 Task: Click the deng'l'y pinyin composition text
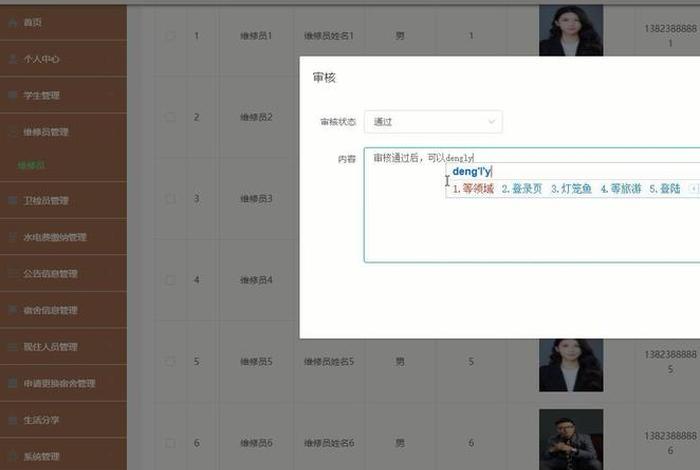(x=471, y=171)
